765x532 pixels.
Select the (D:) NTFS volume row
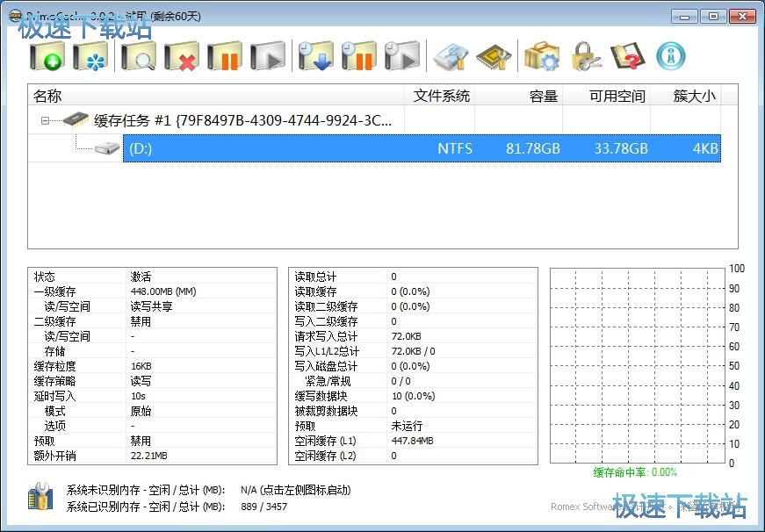point(422,148)
